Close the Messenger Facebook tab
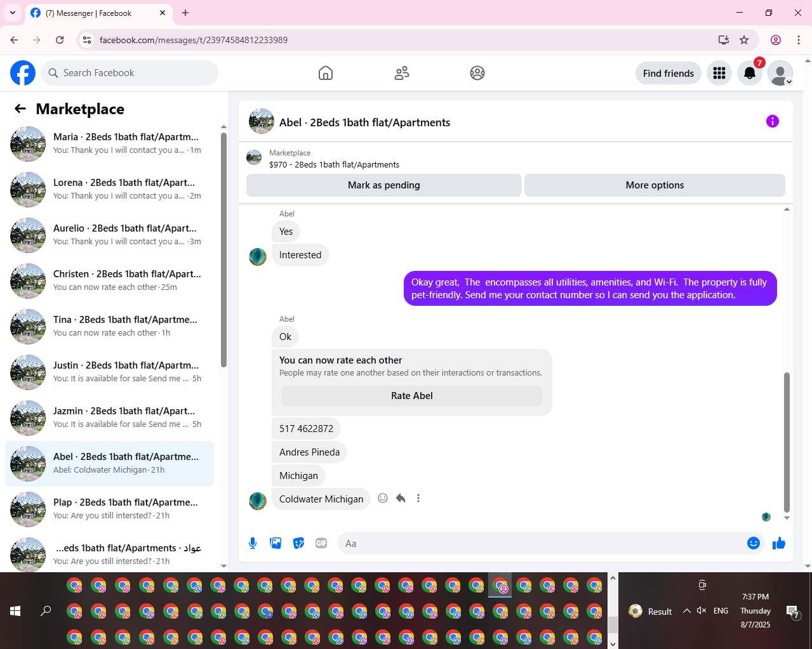812x649 pixels. (163, 13)
